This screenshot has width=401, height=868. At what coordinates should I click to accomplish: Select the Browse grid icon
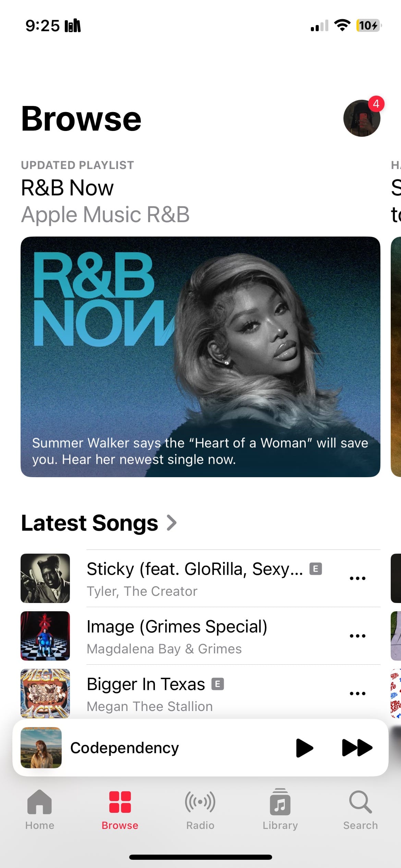coord(120,802)
